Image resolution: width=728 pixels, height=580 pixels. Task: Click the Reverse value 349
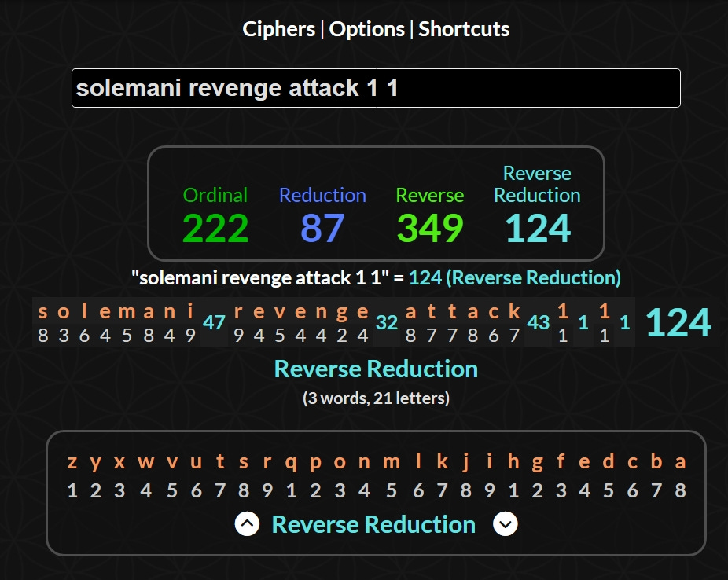pyautogui.click(x=430, y=228)
